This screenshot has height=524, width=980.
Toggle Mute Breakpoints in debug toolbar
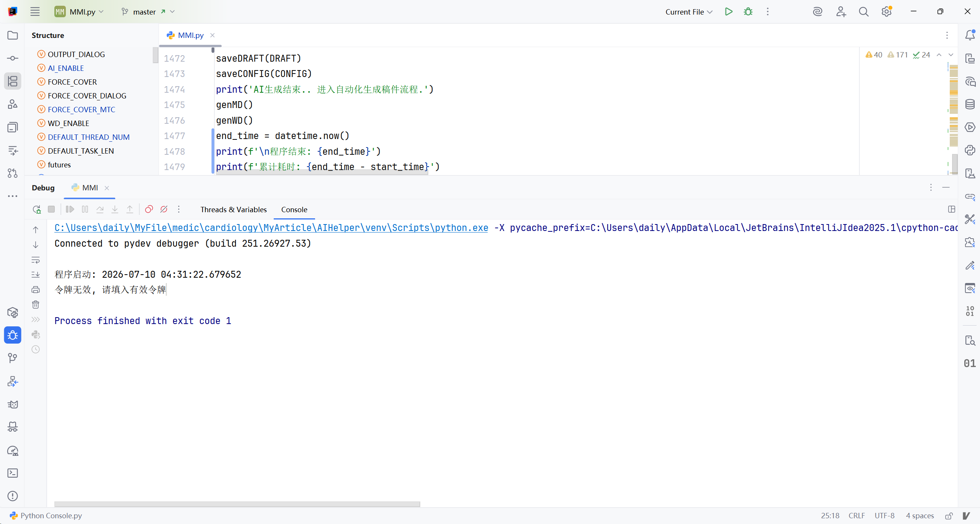[164, 210]
